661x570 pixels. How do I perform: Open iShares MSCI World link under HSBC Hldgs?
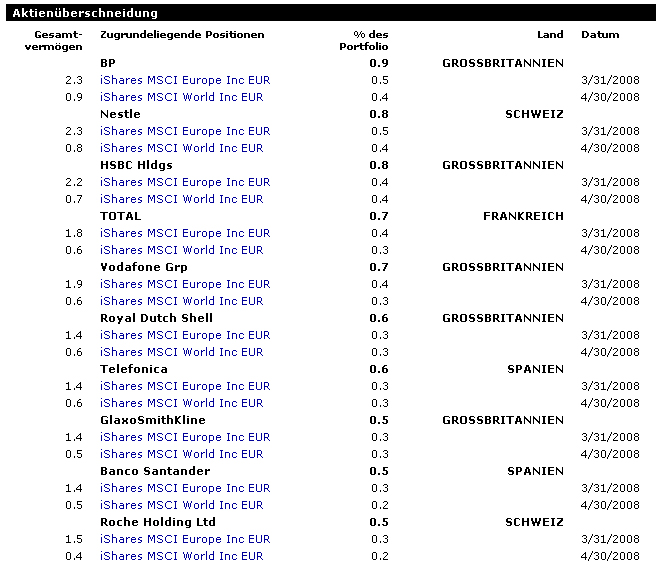(182, 199)
